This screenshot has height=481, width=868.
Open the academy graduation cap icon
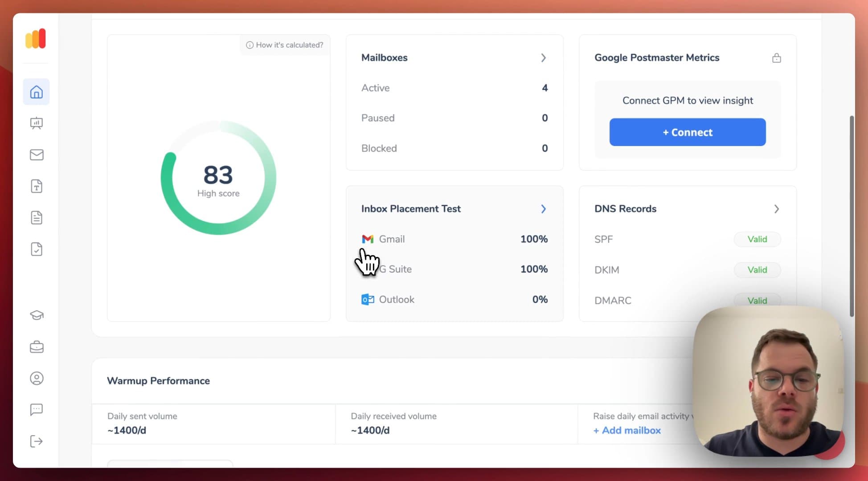tap(36, 315)
